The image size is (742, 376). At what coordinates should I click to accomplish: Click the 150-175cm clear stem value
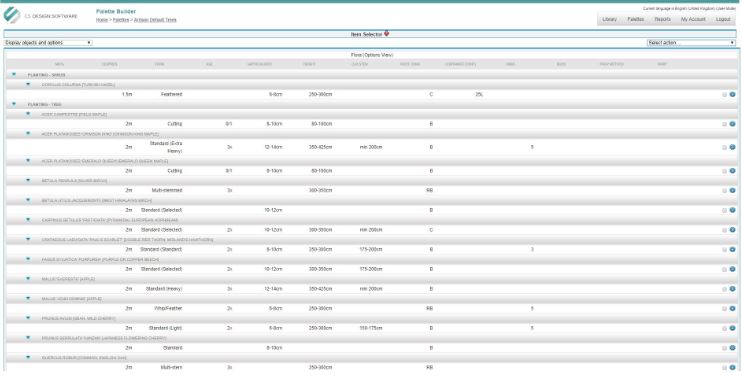point(371,328)
